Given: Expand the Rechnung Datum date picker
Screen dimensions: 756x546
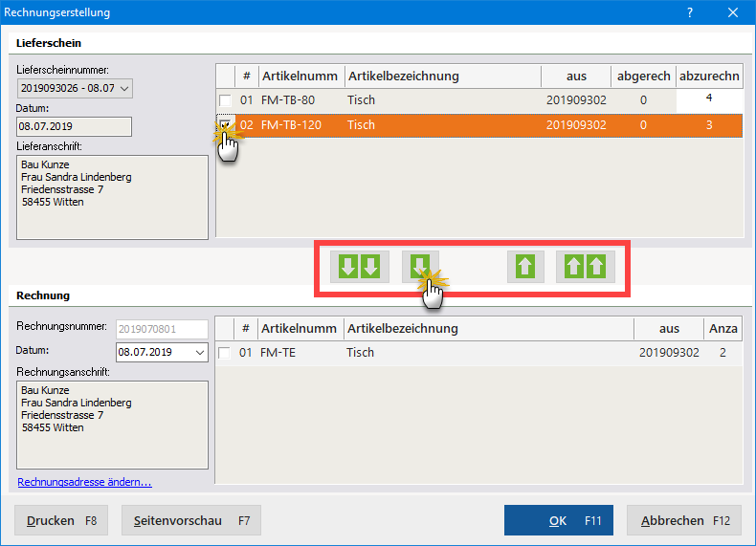Looking at the screenshot, I should tap(199, 353).
